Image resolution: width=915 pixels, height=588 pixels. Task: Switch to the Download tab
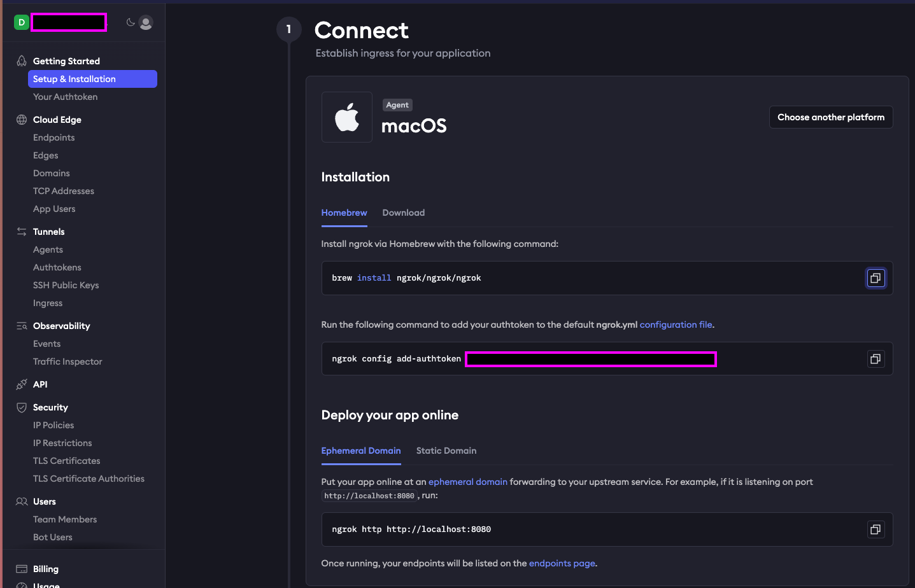[x=404, y=213]
